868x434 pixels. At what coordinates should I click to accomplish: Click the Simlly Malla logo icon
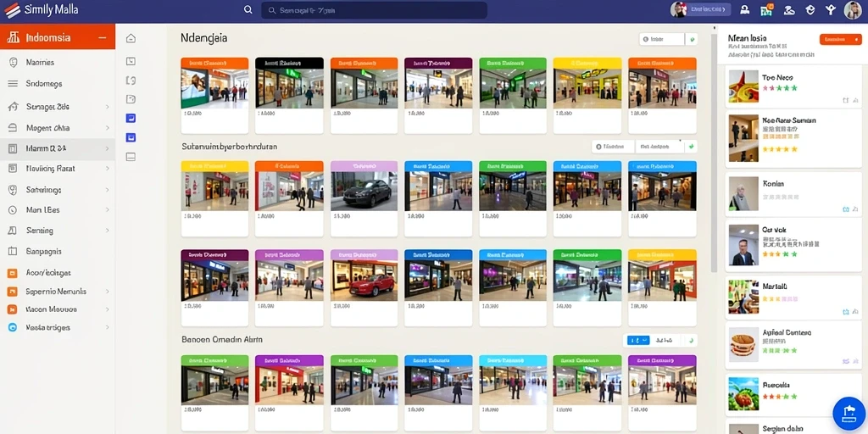pyautogui.click(x=12, y=10)
